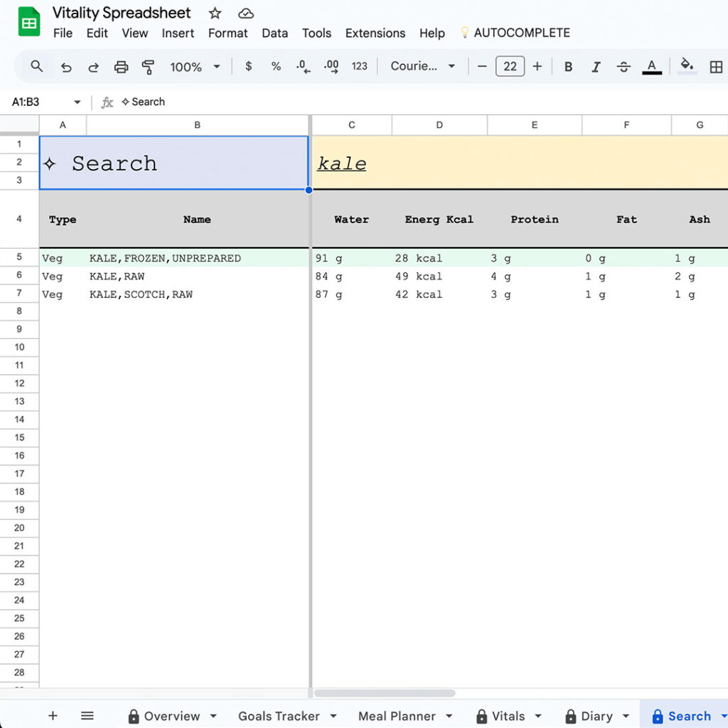The height and width of the screenshot is (728, 728).
Task: Open Diary tab options arrow
Action: [626, 716]
